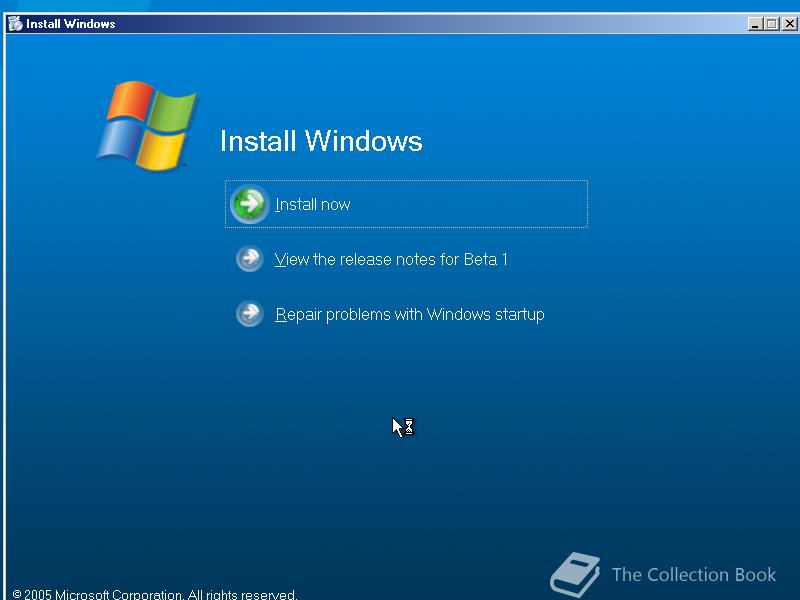Click the 2005 Microsoft Corporation copyright text
This screenshot has height=600, width=800.
[155, 594]
